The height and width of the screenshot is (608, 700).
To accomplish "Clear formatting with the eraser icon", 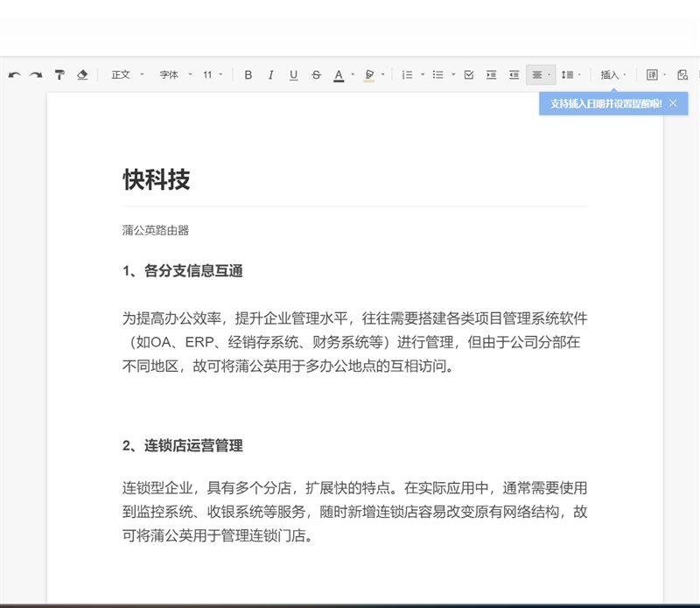I will pyautogui.click(x=82, y=75).
